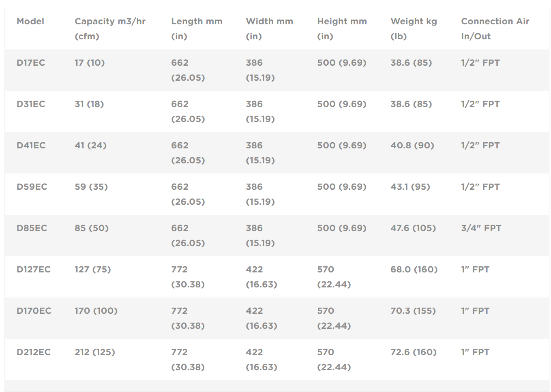Viewport: 551px width, 392px height.
Task: Select the D212EC model cell
Action: click(x=34, y=352)
